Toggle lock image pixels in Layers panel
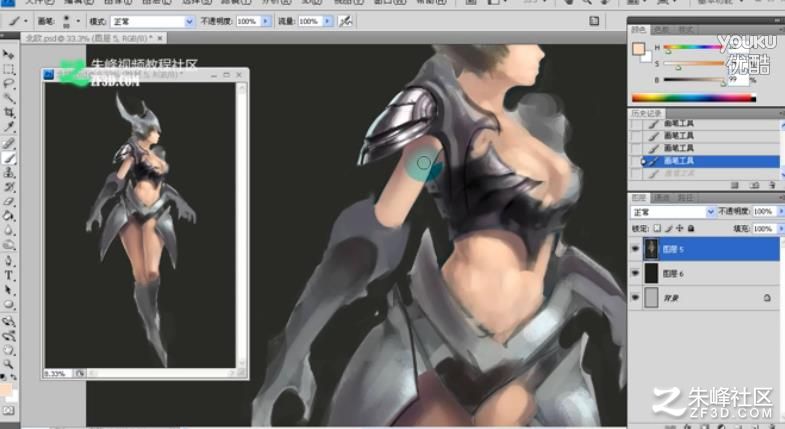The height and width of the screenshot is (429, 785). point(668,228)
